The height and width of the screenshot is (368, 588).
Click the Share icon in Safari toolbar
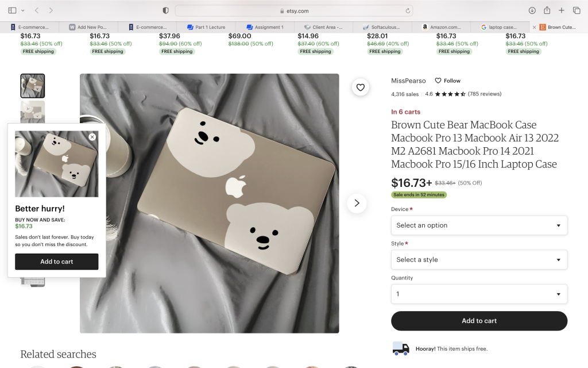[547, 10]
